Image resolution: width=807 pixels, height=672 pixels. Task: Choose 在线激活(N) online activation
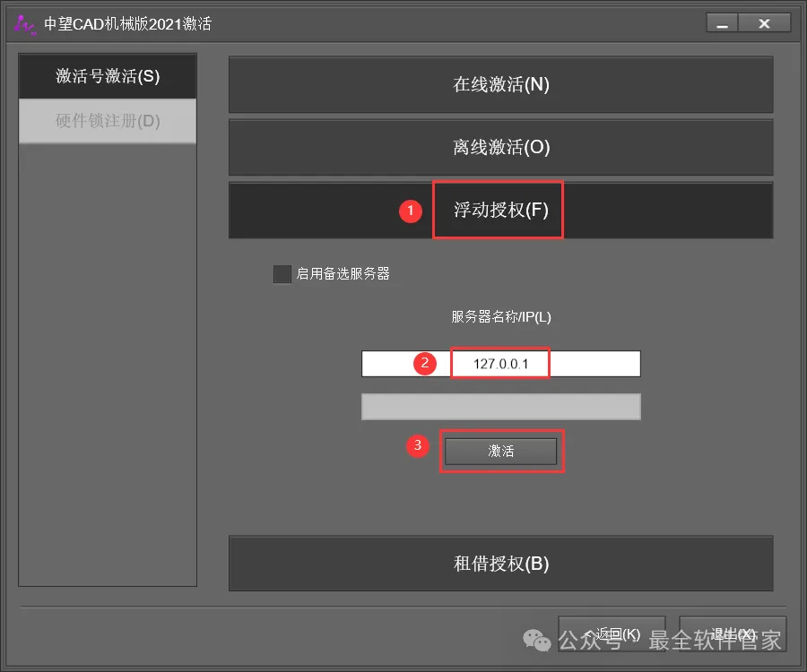point(500,84)
